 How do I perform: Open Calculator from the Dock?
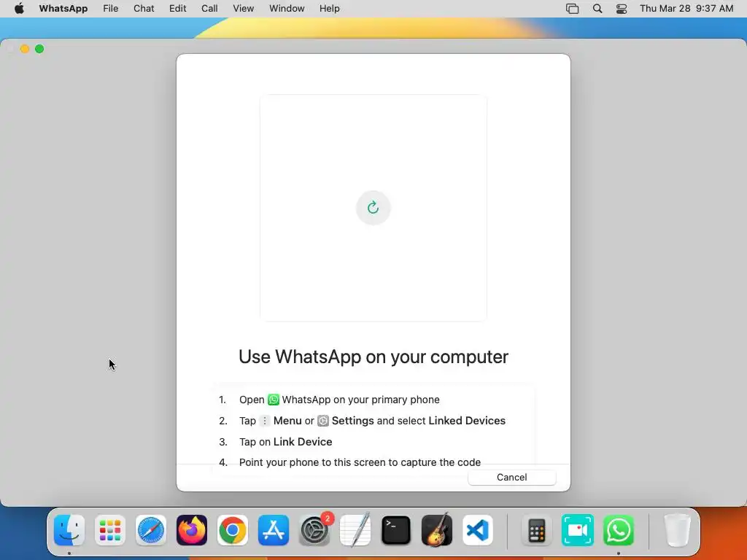point(536,530)
